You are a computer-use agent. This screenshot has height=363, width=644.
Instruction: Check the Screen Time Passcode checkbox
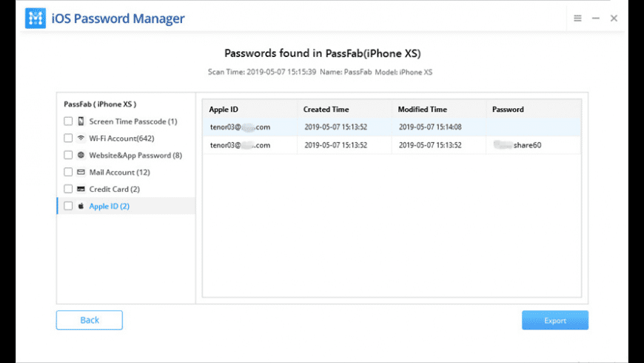(68, 121)
